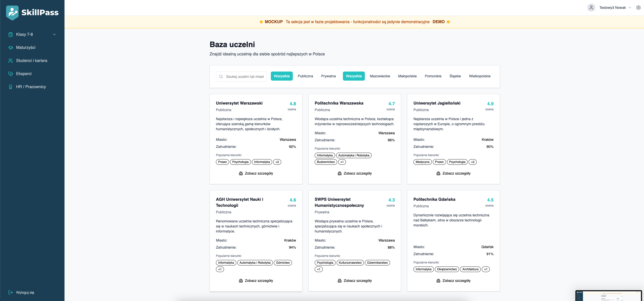View details of Politechnika Gdańska
This screenshot has width=644, height=301.
[x=454, y=281]
